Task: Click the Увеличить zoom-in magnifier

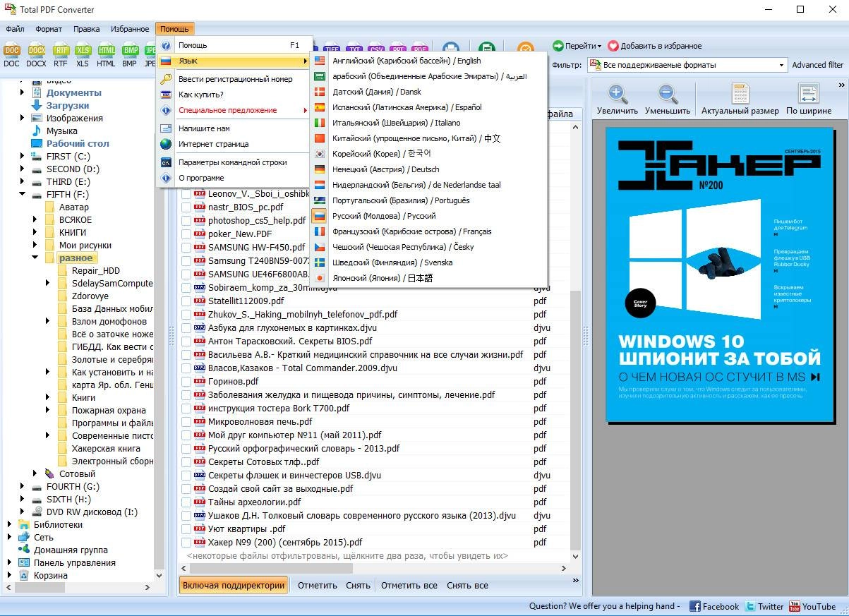Action: (x=617, y=99)
